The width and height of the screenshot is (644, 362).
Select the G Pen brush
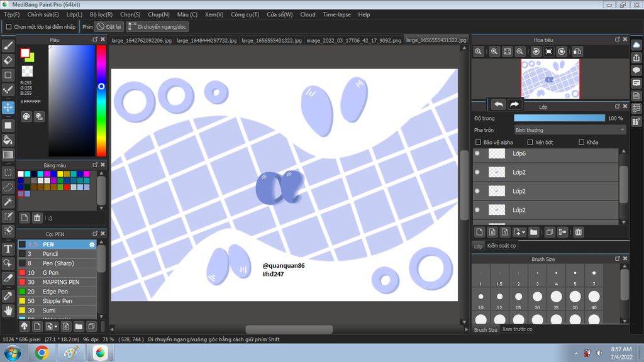coord(57,273)
